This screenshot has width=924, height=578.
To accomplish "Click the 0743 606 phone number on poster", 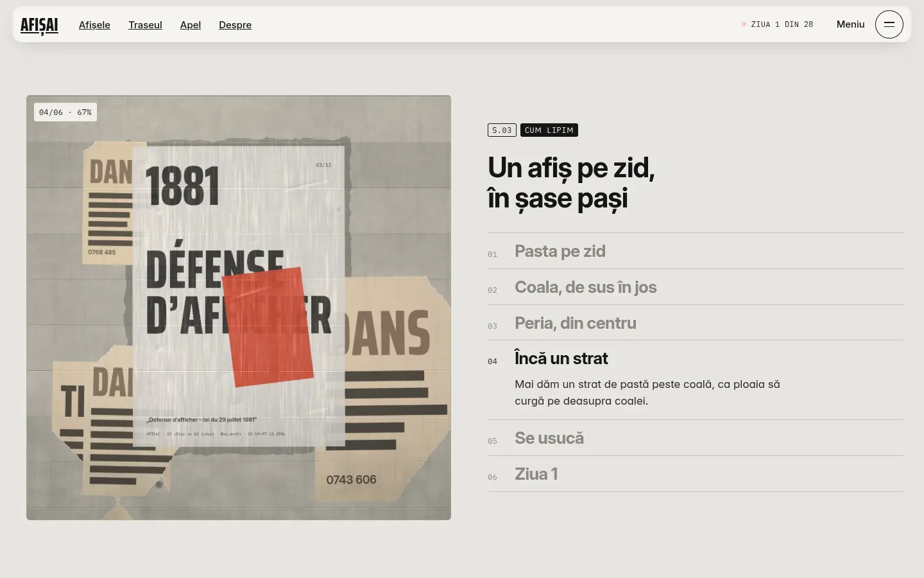I will (351, 480).
